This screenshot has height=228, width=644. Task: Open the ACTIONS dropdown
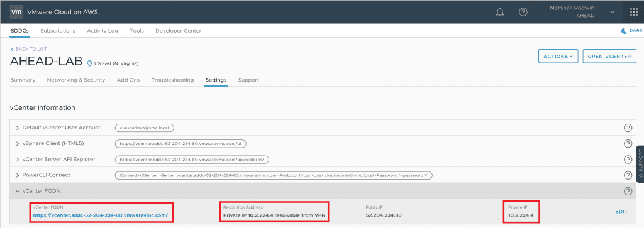[x=558, y=56]
